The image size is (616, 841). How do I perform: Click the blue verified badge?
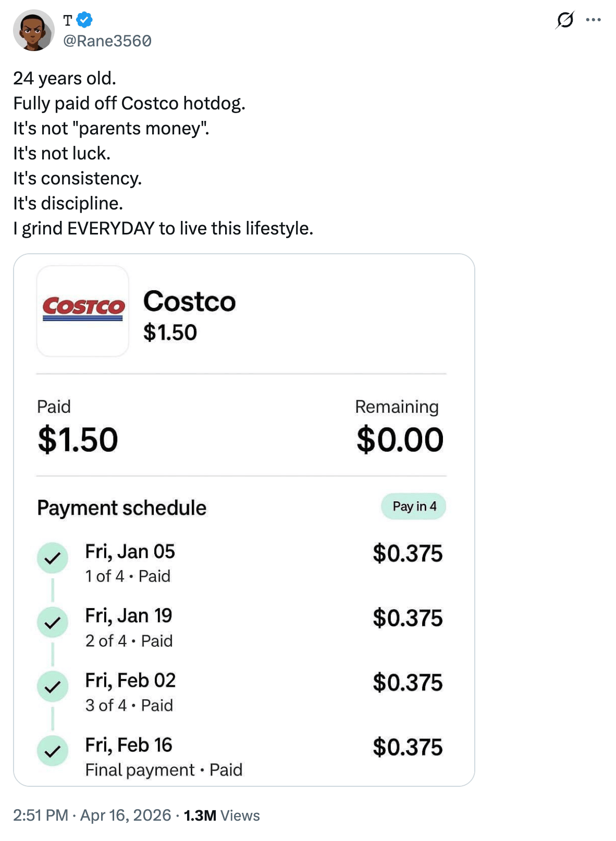84,20
